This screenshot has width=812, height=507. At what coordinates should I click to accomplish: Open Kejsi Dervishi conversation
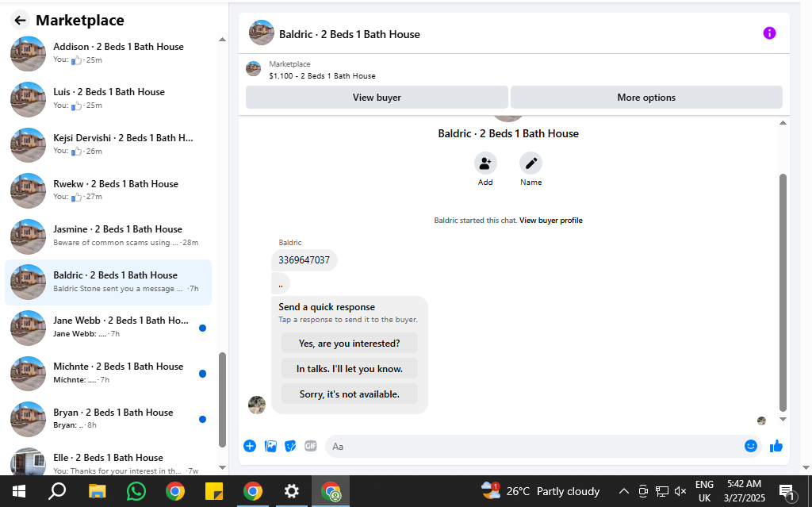(108, 144)
